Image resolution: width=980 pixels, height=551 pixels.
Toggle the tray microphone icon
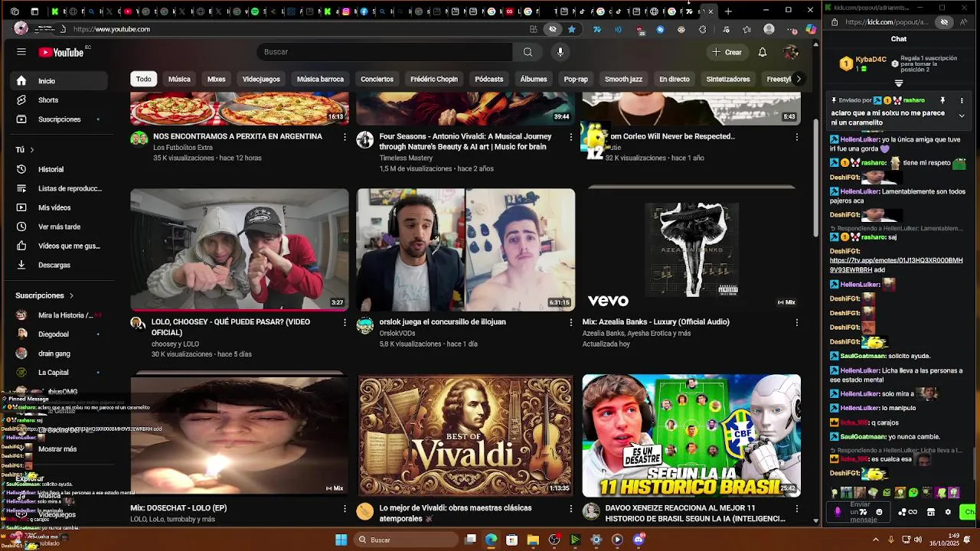890,540
